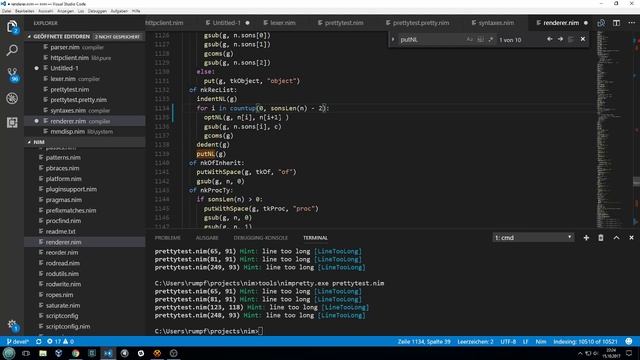Open the Hilfe menu
The image size is (640, 360).
pyautogui.click(x=136, y=11)
